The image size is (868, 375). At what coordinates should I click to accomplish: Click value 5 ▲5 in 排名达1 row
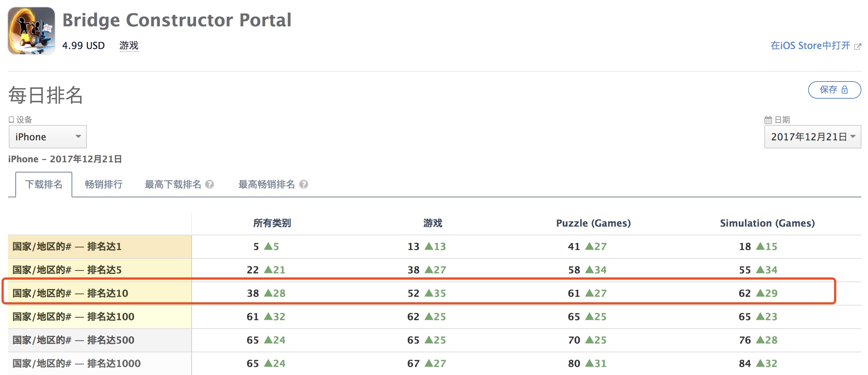click(x=266, y=247)
